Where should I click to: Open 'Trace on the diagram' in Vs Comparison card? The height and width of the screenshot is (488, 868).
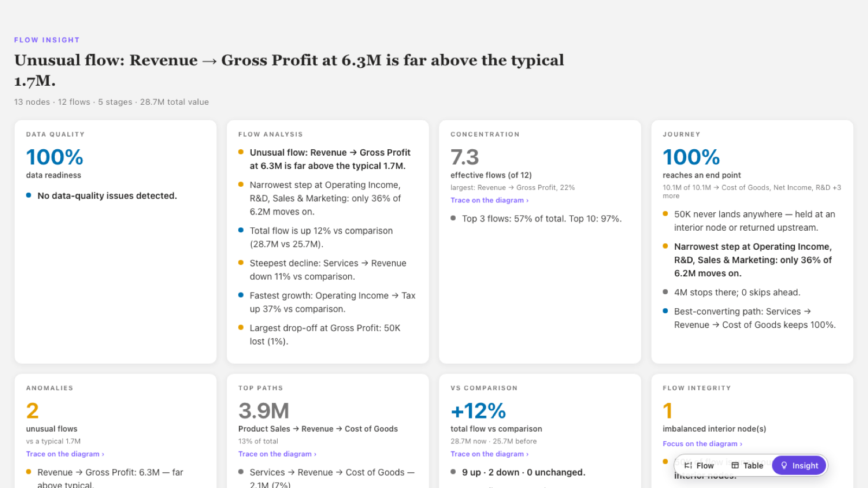click(489, 454)
